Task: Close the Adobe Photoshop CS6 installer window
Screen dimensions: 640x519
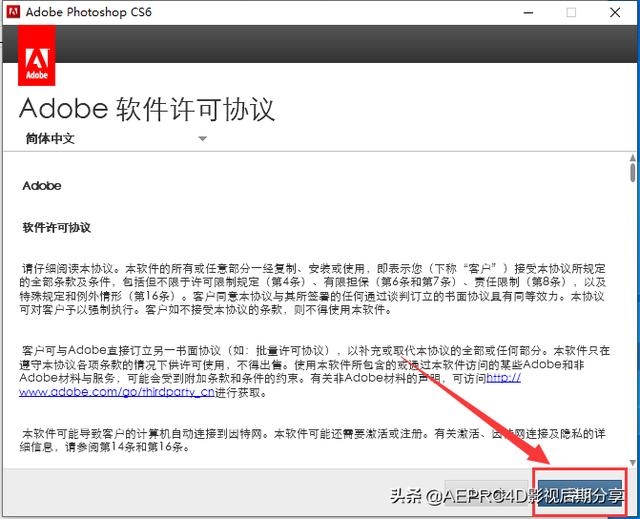Action: pyautogui.click(x=615, y=13)
